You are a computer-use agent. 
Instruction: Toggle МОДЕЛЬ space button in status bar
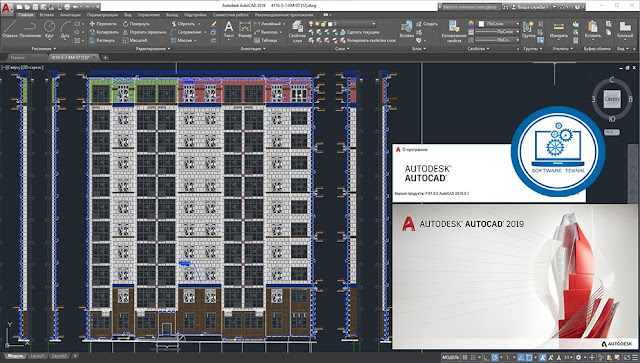pyautogui.click(x=450, y=358)
